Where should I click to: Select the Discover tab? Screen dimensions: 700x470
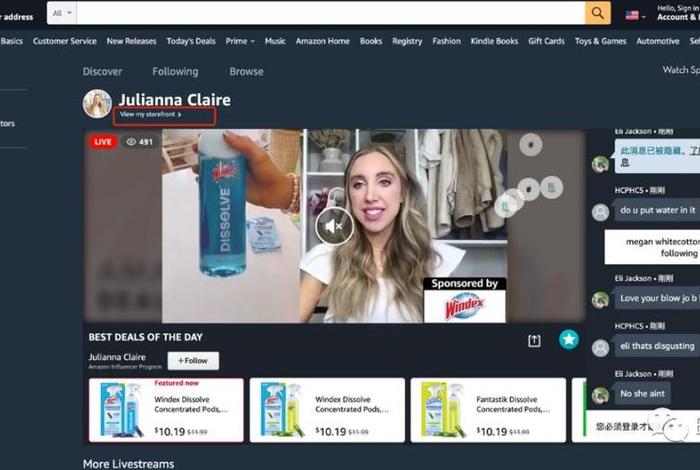[102, 71]
